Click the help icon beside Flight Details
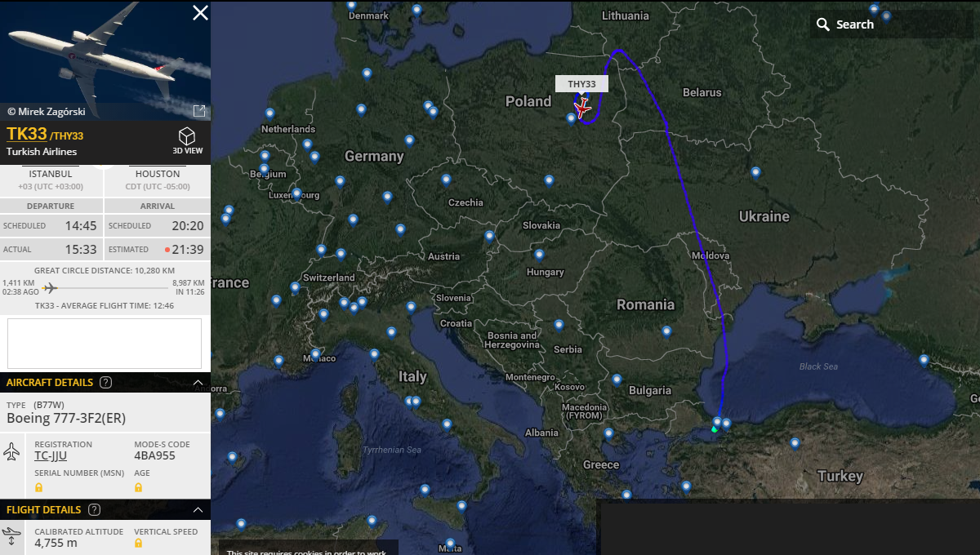Screen dimensions: 980x555 click(94, 509)
